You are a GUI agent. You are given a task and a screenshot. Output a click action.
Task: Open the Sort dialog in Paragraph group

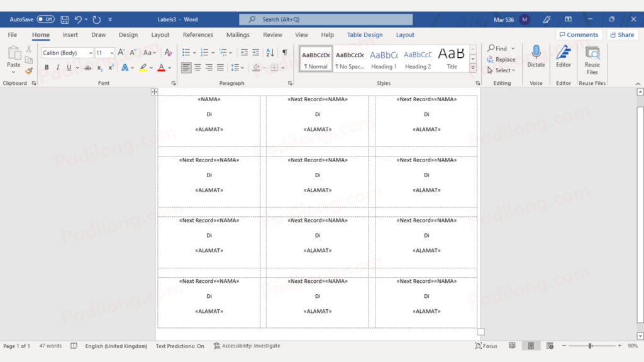[x=270, y=52]
